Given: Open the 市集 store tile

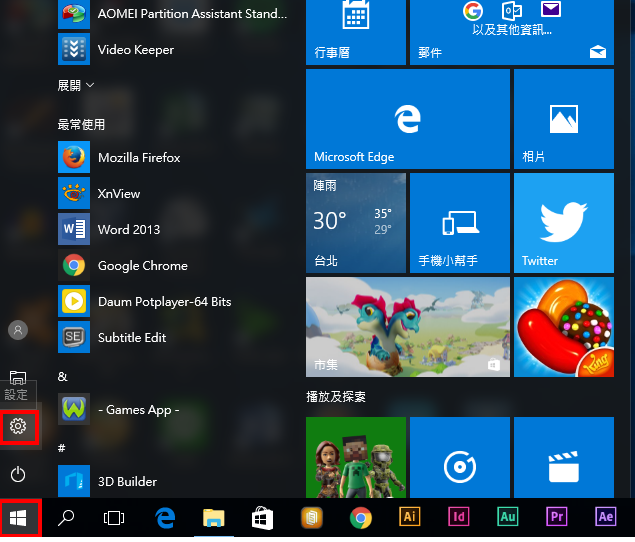Looking at the screenshot, I should (408, 327).
